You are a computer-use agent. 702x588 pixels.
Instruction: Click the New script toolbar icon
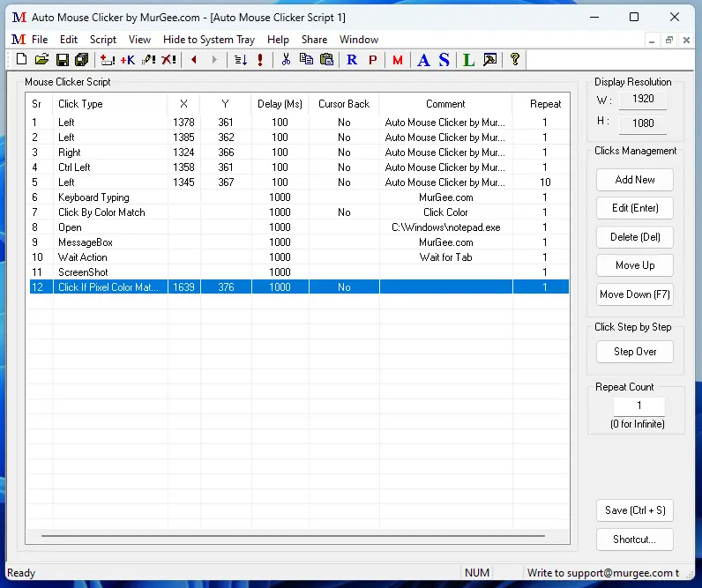(x=22, y=60)
